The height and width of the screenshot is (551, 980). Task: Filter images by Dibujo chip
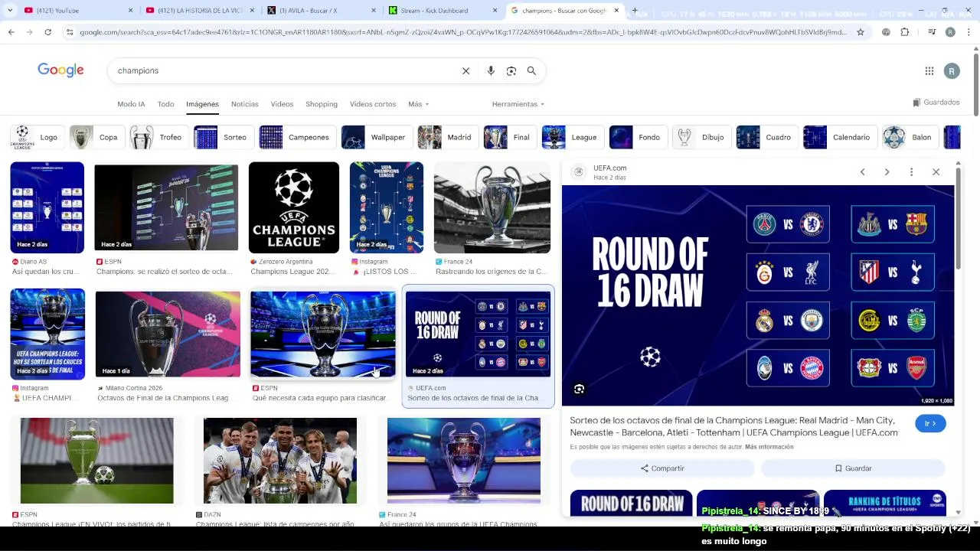pos(701,138)
